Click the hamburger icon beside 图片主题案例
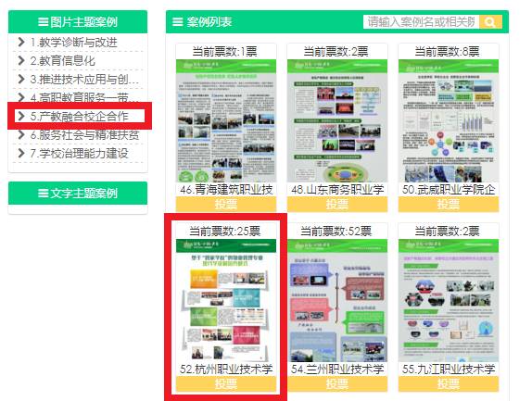 click(43, 22)
